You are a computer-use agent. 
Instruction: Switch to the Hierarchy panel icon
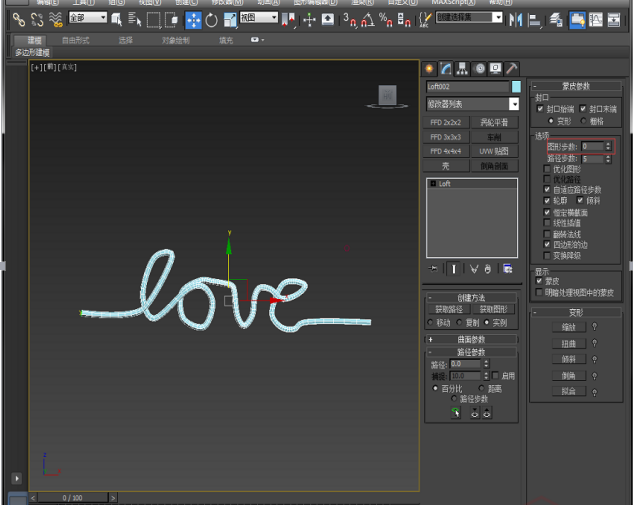point(462,69)
